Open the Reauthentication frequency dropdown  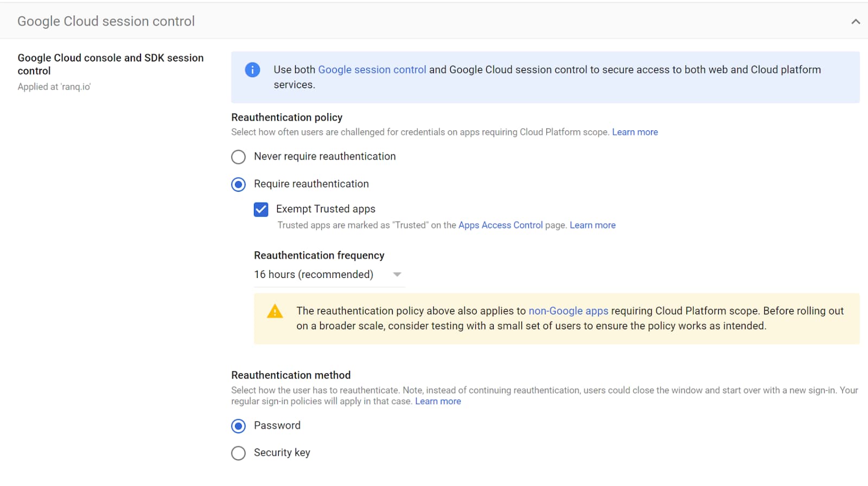(x=329, y=275)
